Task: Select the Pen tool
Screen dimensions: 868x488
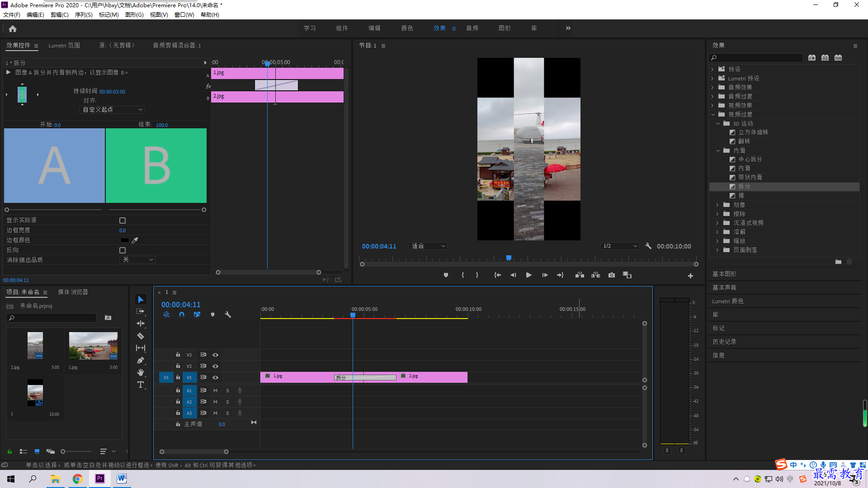Action: 141,360
